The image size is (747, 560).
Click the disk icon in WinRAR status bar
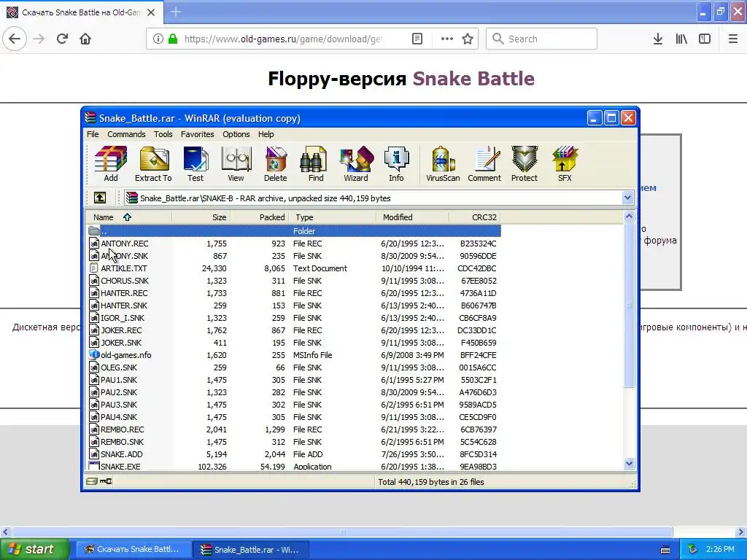pyautogui.click(x=91, y=481)
